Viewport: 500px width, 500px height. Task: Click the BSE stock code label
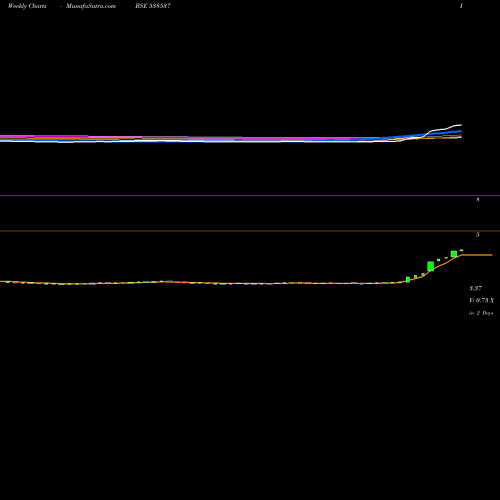tap(153, 6)
